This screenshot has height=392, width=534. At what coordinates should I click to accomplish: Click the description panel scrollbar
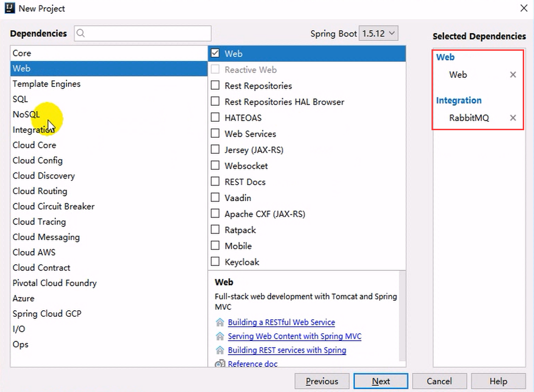[402, 316]
